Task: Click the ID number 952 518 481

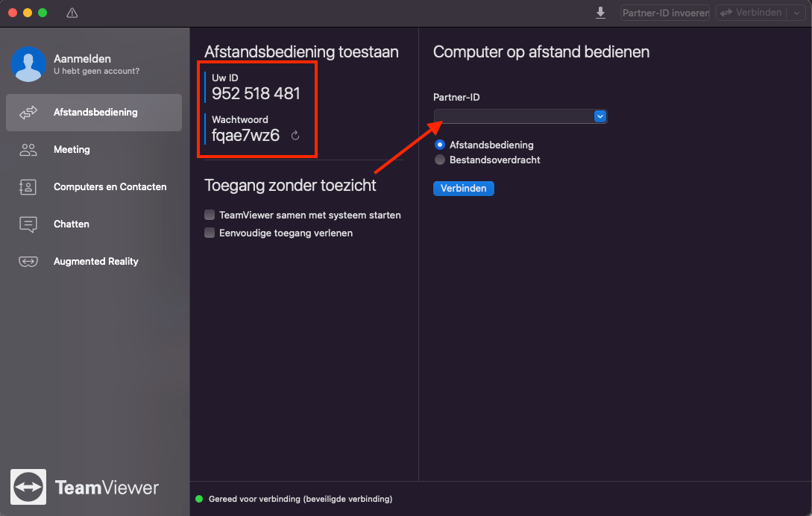Action: tap(256, 94)
